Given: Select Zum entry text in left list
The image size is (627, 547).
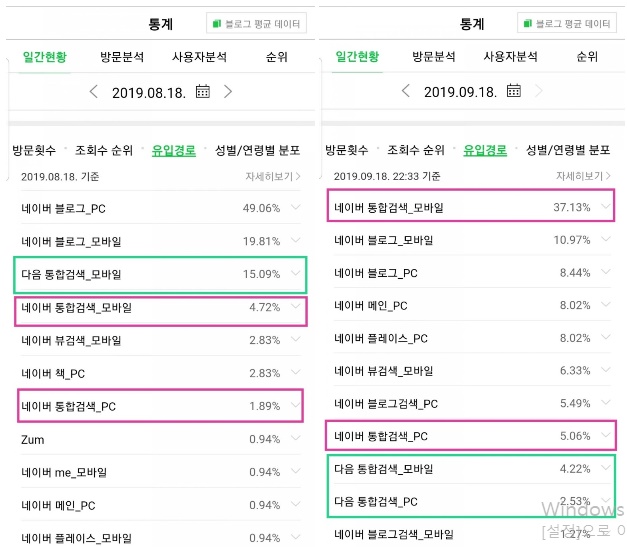Looking at the screenshot, I should click(x=33, y=439).
